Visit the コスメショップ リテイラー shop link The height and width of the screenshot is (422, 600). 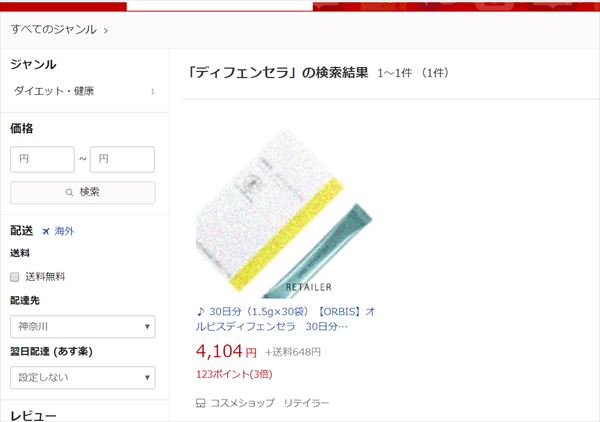click(x=270, y=403)
